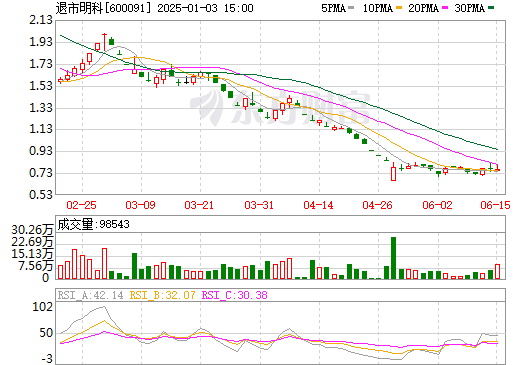The width and height of the screenshot is (520, 365).
Task: Click the 10PMA legend label
Action: click(378, 8)
